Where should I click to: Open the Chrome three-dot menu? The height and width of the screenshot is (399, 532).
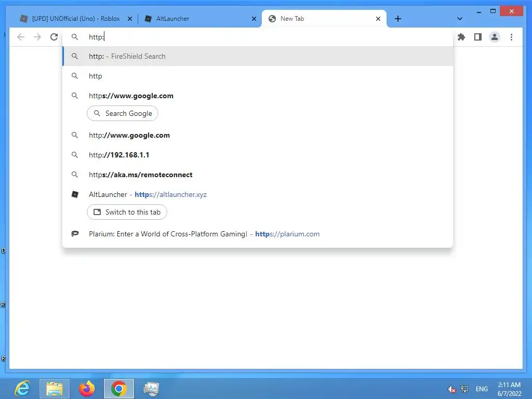point(511,37)
